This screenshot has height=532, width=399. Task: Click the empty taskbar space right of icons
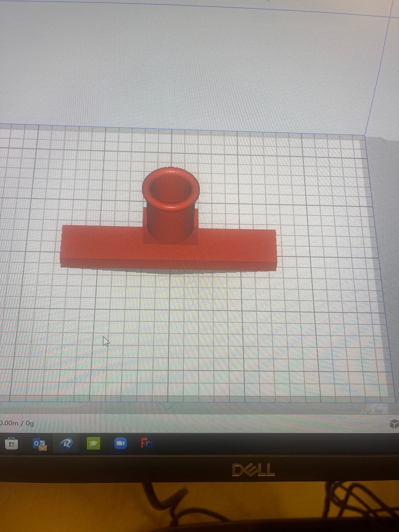click(266, 444)
